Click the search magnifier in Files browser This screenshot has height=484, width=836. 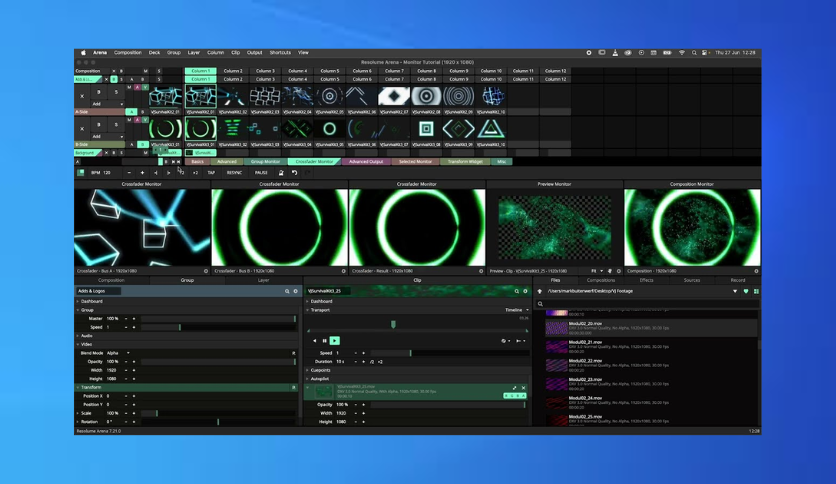tap(540, 304)
